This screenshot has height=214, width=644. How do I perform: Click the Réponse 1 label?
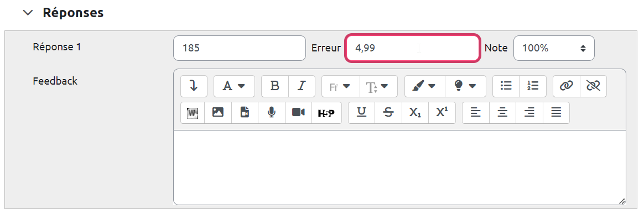[56, 47]
